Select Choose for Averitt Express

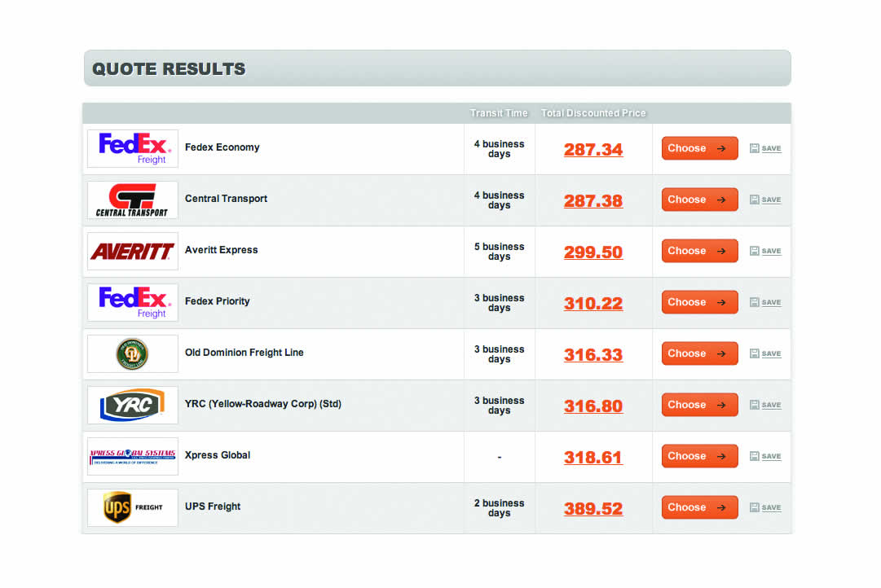[699, 251]
